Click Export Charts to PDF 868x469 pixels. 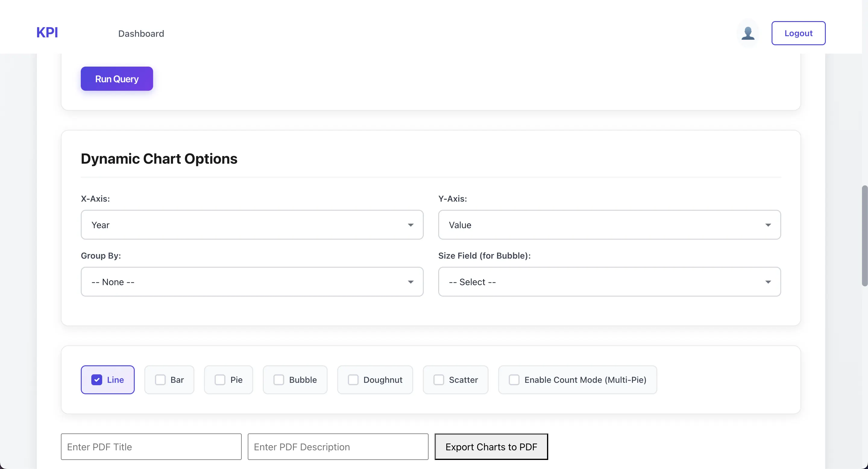491,447
